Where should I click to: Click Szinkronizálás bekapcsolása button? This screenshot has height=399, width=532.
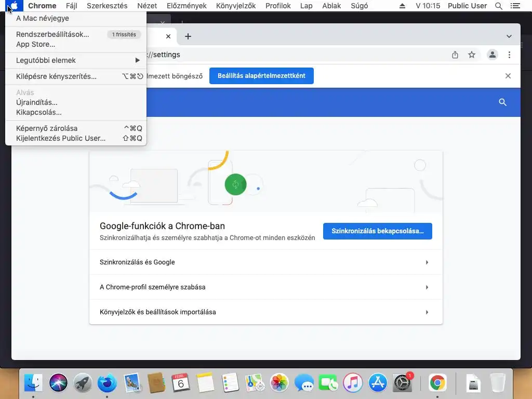point(377,231)
